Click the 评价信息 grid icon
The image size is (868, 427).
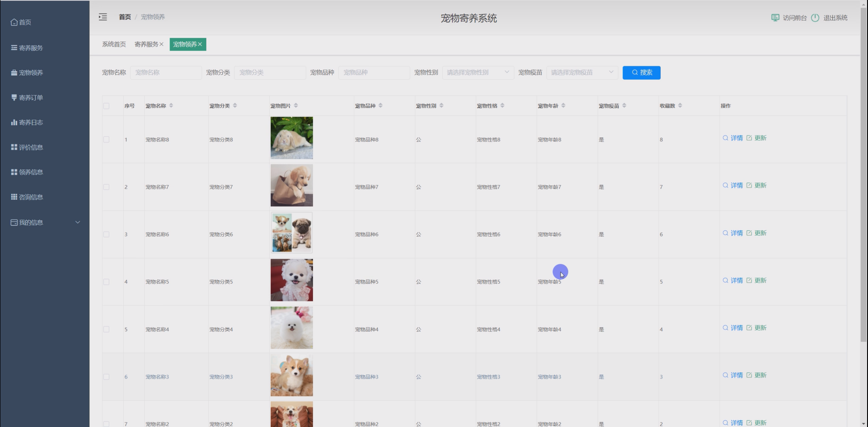click(14, 147)
